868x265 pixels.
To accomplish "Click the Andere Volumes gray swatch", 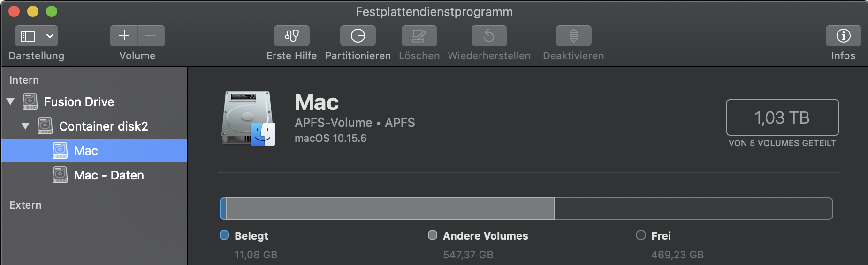I will pyautogui.click(x=433, y=235).
